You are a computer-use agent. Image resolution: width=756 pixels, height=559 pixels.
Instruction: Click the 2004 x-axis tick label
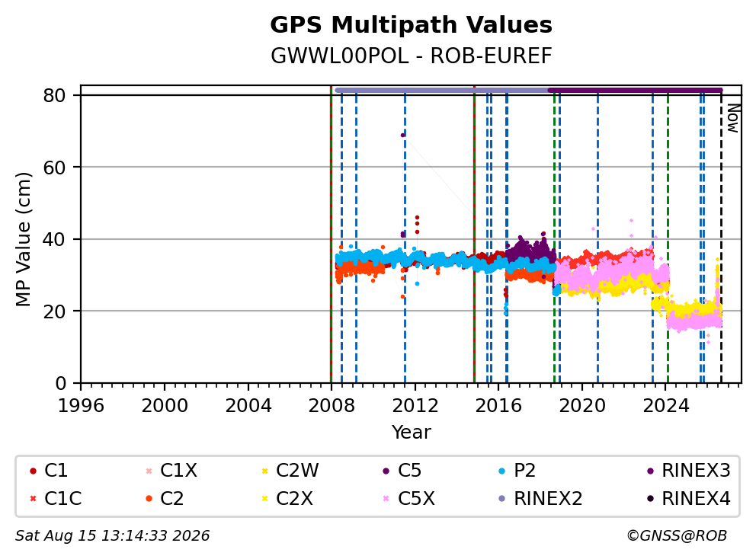click(x=248, y=406)
